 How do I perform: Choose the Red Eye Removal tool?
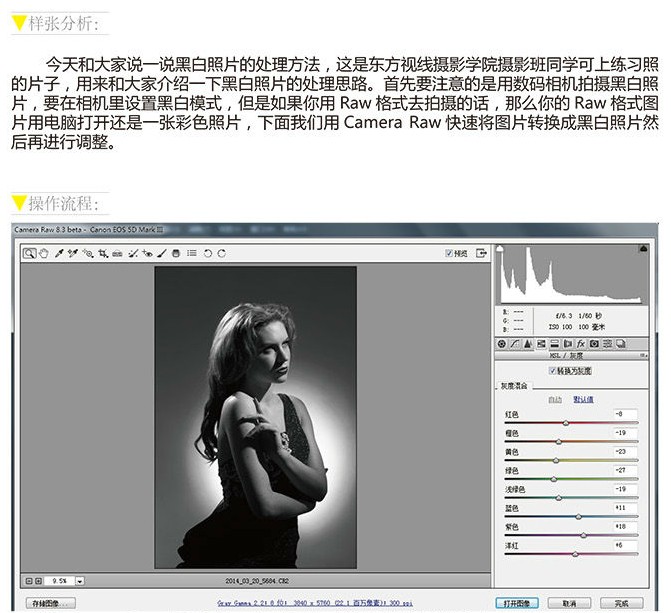pyautogui.click(x=147, y=253)
